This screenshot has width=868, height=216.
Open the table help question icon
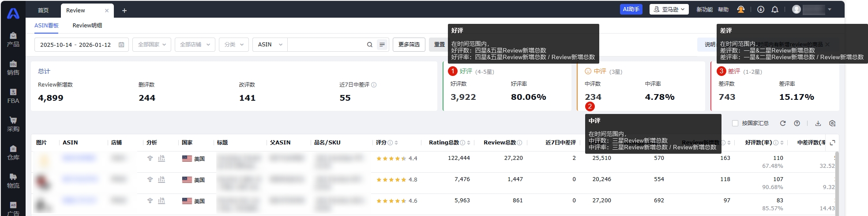[797, 123]
